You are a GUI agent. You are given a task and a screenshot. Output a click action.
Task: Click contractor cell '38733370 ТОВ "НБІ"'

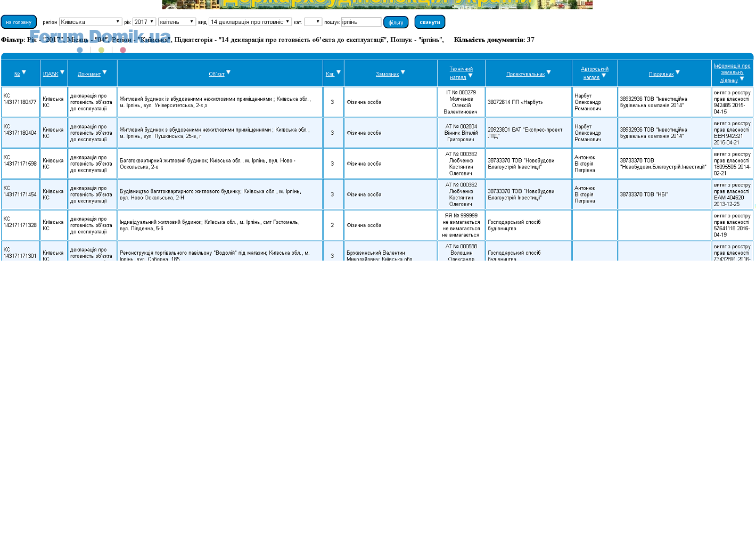(664, 194)
